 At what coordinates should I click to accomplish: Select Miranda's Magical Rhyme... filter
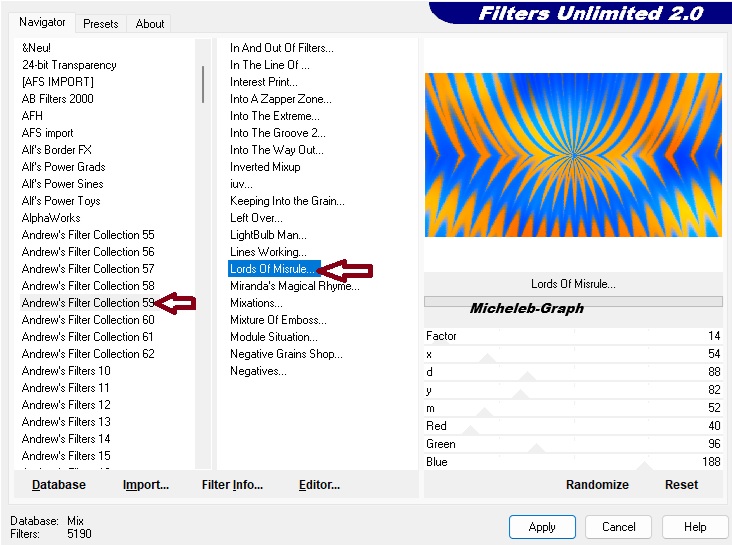coord(294,286)
